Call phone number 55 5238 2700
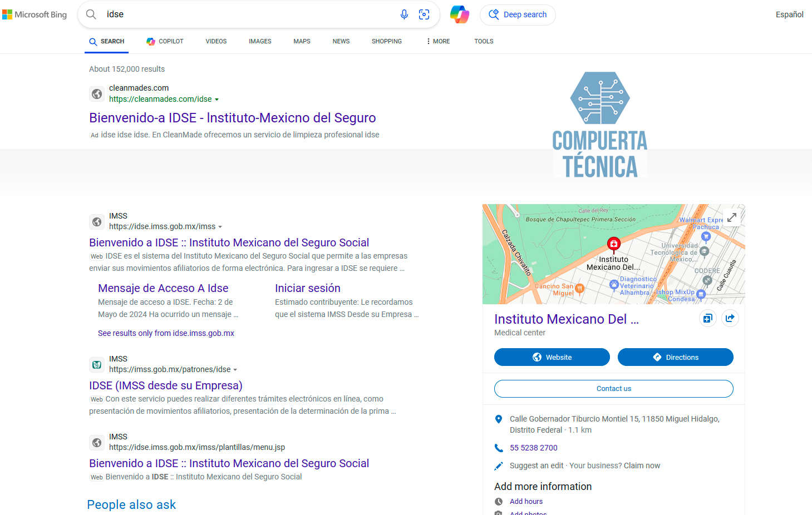Image resolution: width=812 pixels, height=515 pixels. (534, 448)
